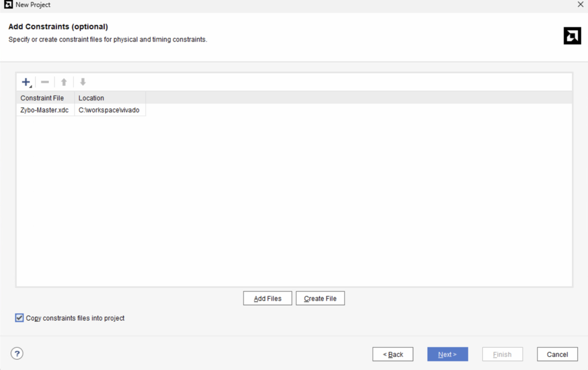This screenshot has height=370, width=588.
Task: Cancel the new project wizard
Action: click(557, 354)
